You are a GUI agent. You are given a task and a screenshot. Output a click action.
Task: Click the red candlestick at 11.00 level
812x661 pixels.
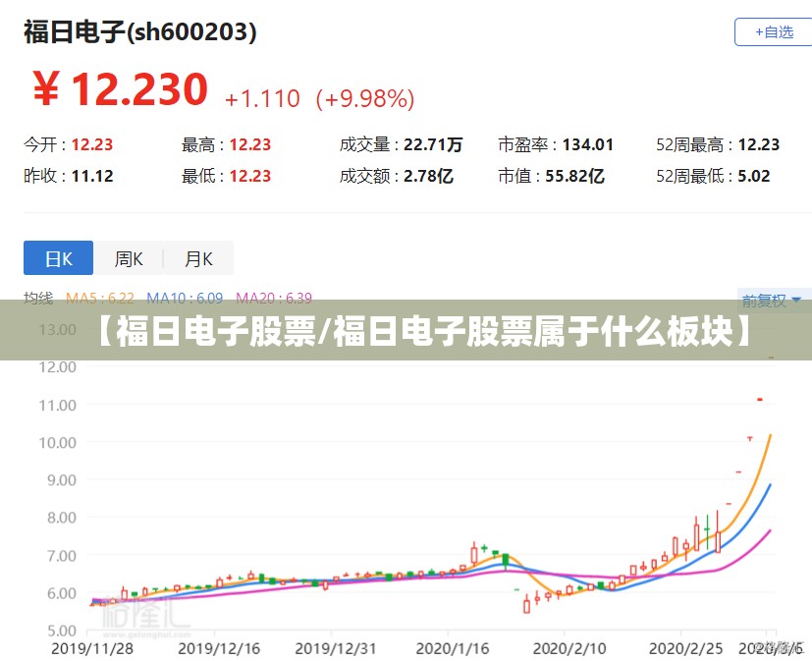coord(760,399)
